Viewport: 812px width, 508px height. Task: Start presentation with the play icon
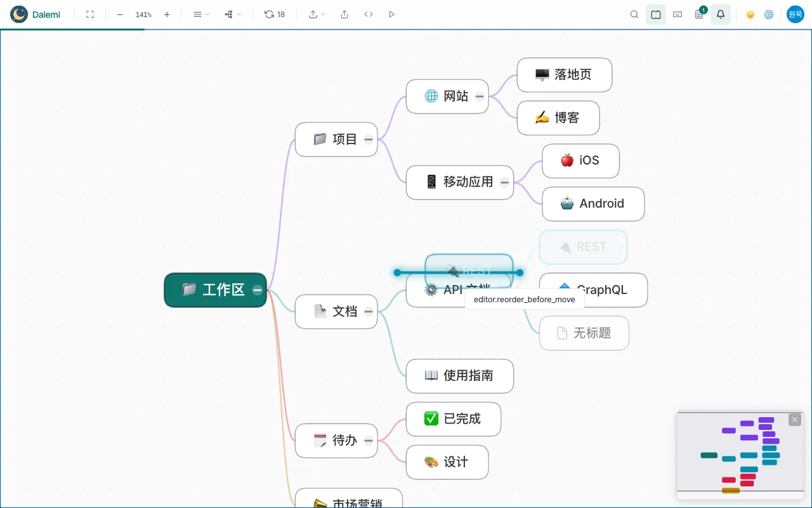pyautogui.click(x=391, y=14)
